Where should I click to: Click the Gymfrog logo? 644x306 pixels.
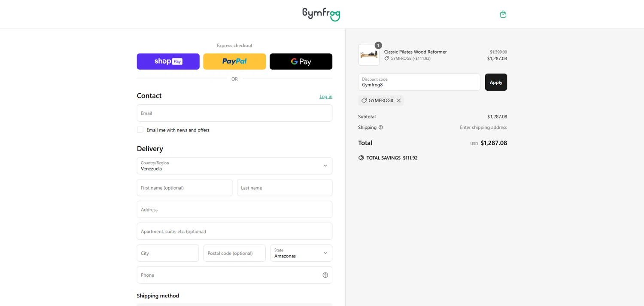[321, 14]
